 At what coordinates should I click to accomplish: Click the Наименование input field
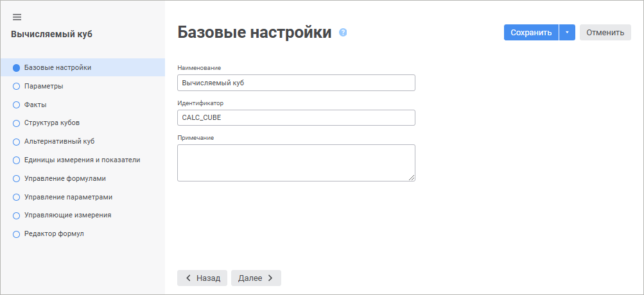point(296,83)
